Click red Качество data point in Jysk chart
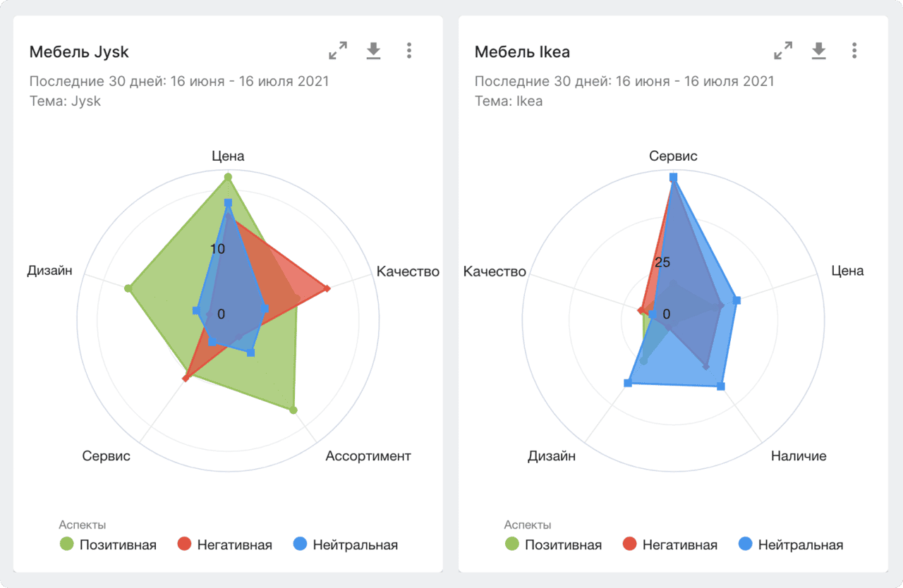This screenshot has height=588, width=903. [x=327, y=288]
